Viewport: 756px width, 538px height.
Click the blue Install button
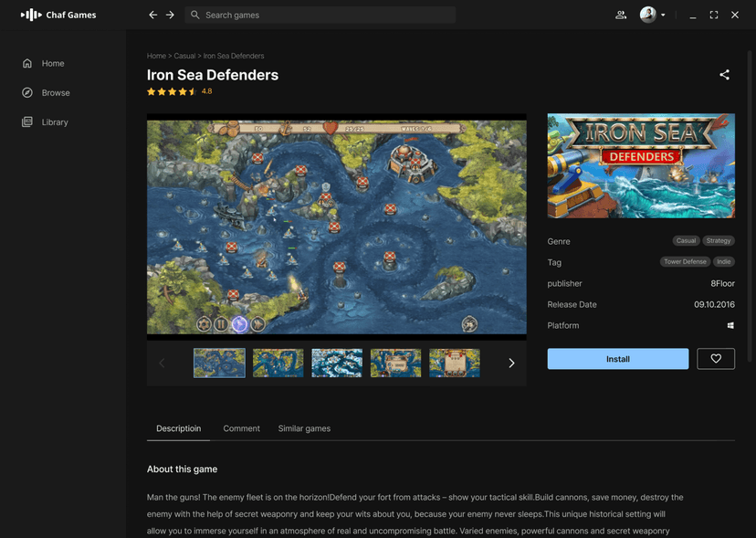pyautogui.click(x=617, y=358)
